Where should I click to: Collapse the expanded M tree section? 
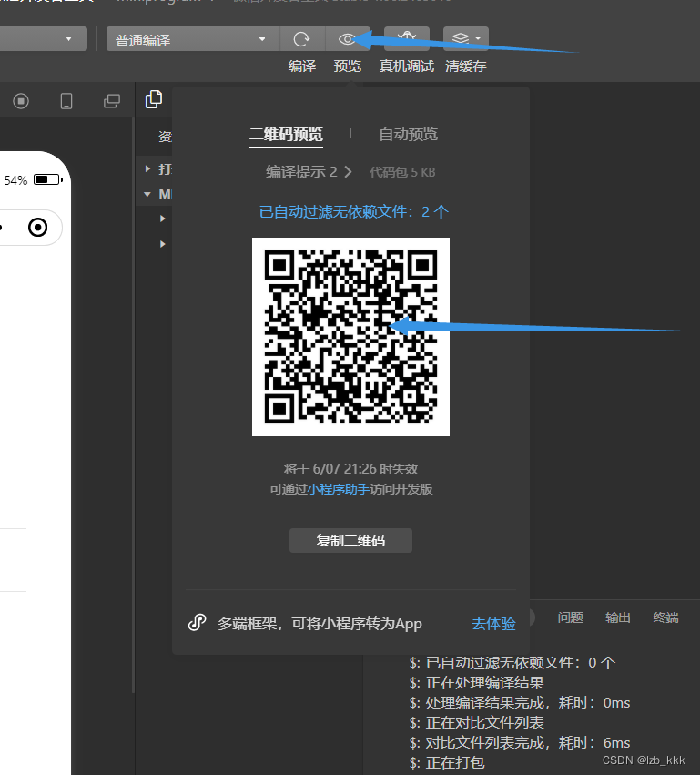coord(147,194)
